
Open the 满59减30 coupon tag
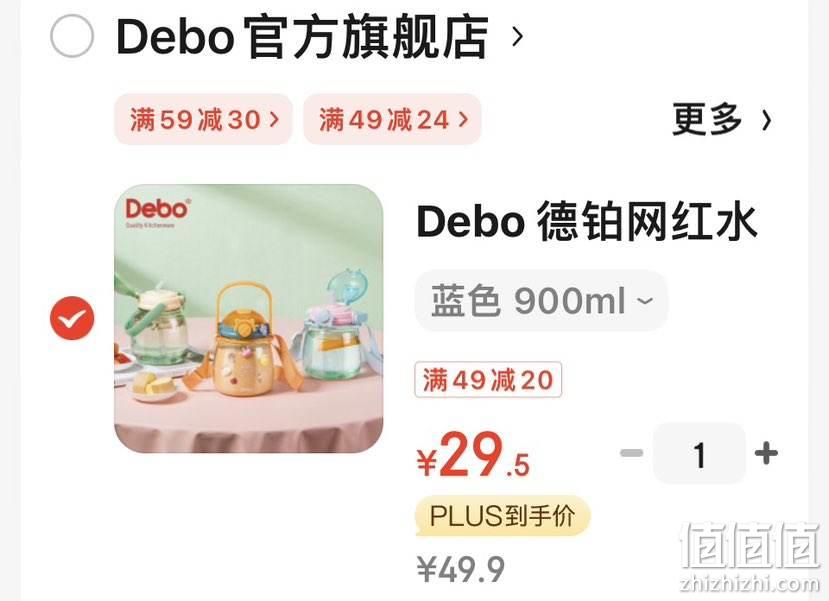click(x=204, y=119)
